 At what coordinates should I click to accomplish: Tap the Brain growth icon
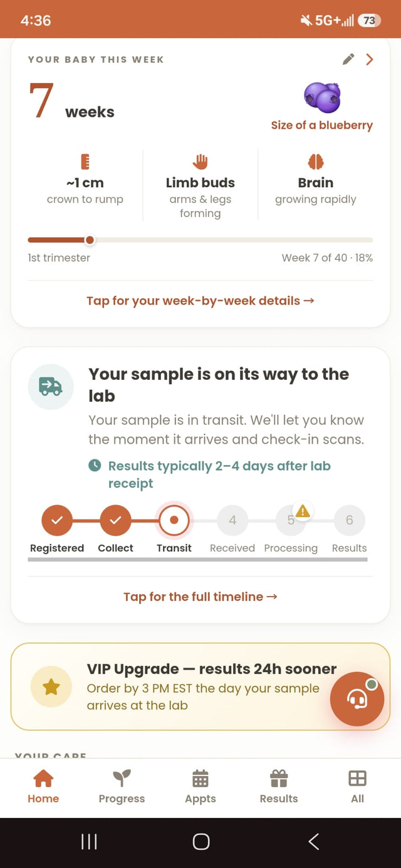point(316,162)
